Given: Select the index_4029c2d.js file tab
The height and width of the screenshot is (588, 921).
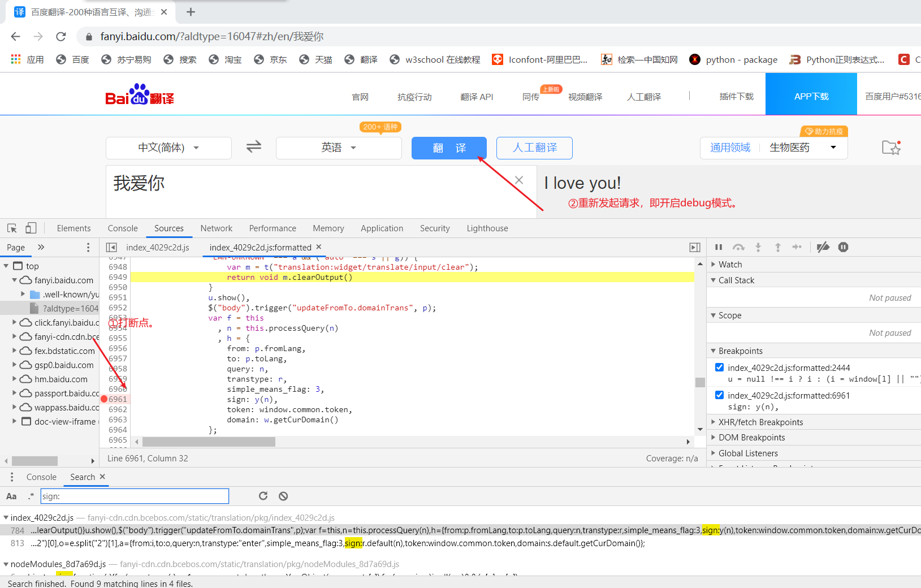Looking at the screenshot, I should click(x=158, y=248).
